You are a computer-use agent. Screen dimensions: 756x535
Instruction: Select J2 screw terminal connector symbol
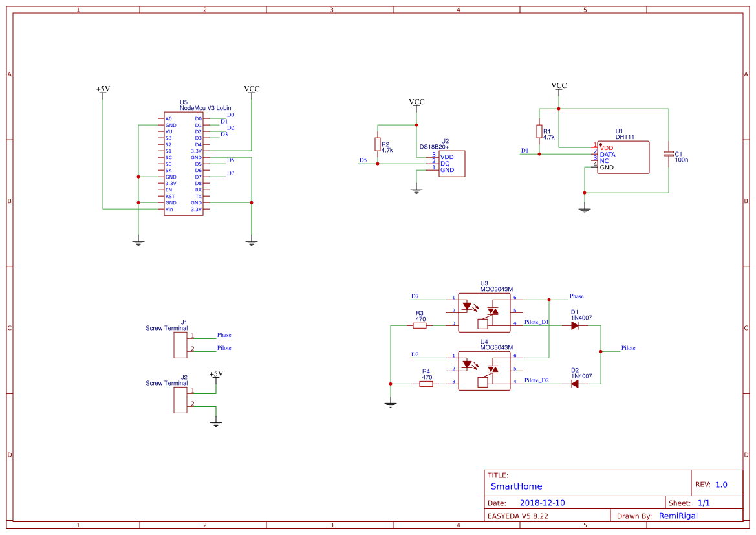click(180, 400)
